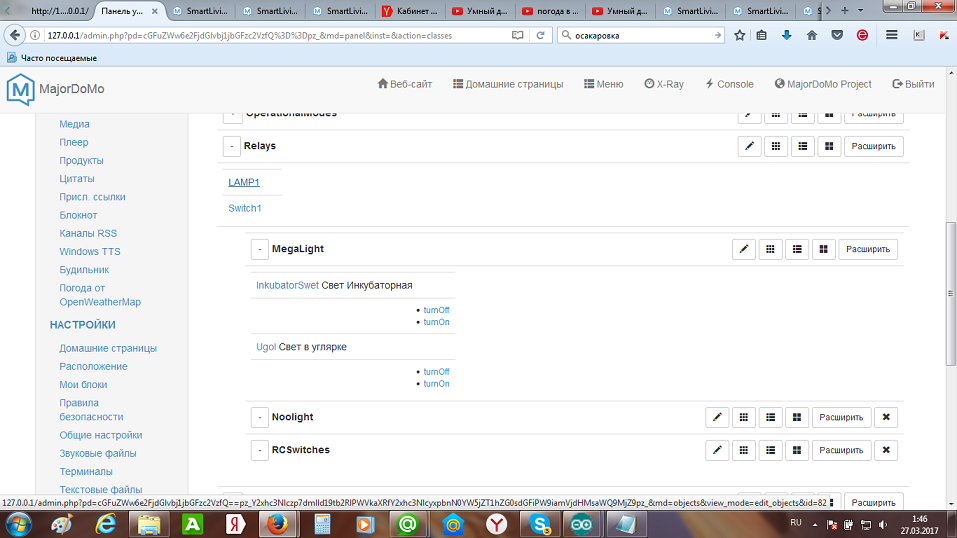Click Расширить button for RCSwitches
Viewport: 957px width, 538px height.
[x=841, y=450]
